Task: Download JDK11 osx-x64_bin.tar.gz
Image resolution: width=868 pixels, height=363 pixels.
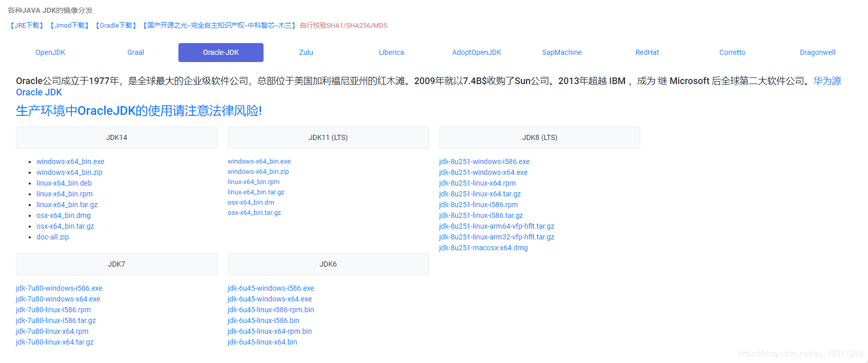Action: 254,213
